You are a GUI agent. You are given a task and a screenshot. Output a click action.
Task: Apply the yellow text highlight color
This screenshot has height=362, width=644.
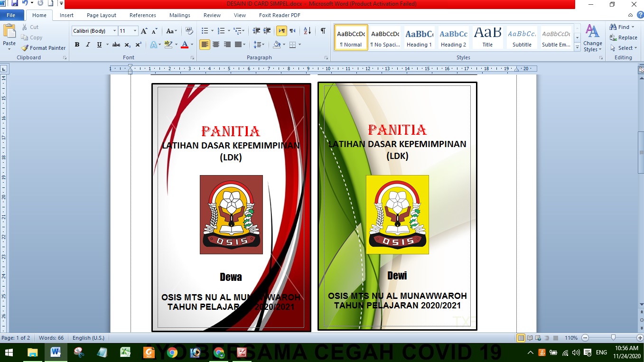168,45
